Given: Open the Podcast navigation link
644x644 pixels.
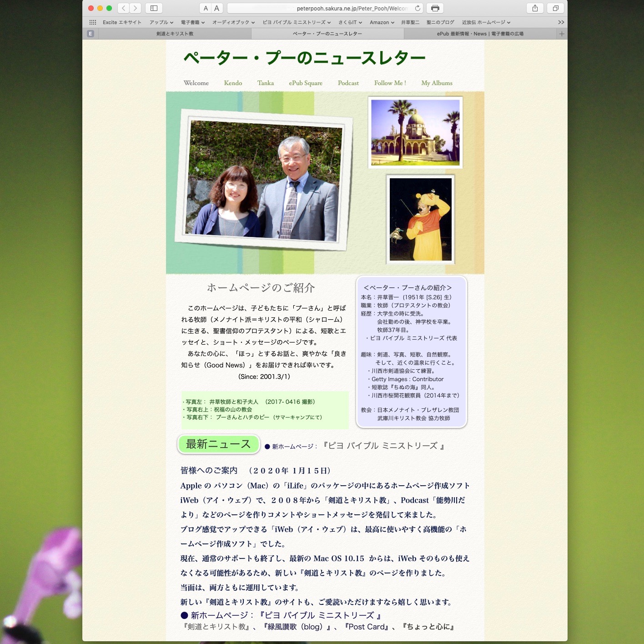Looking at the screenshot, I should click(348, 83).
